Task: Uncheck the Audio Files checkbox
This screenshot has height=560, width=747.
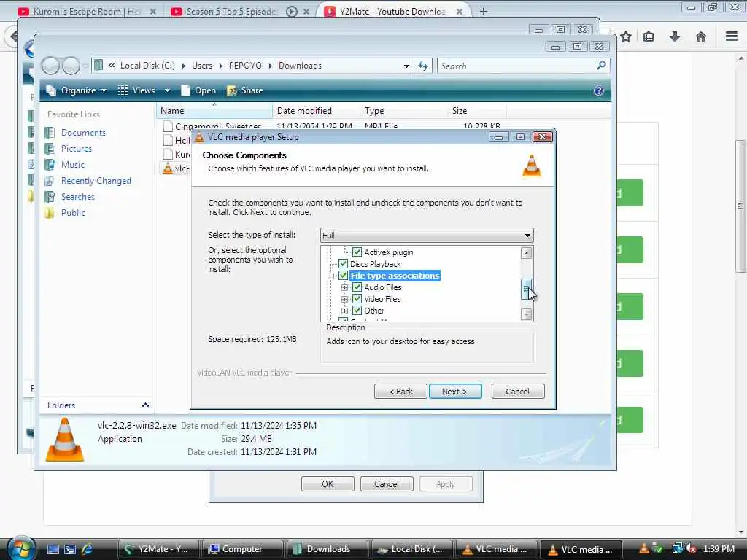Action: click(357, 287)
